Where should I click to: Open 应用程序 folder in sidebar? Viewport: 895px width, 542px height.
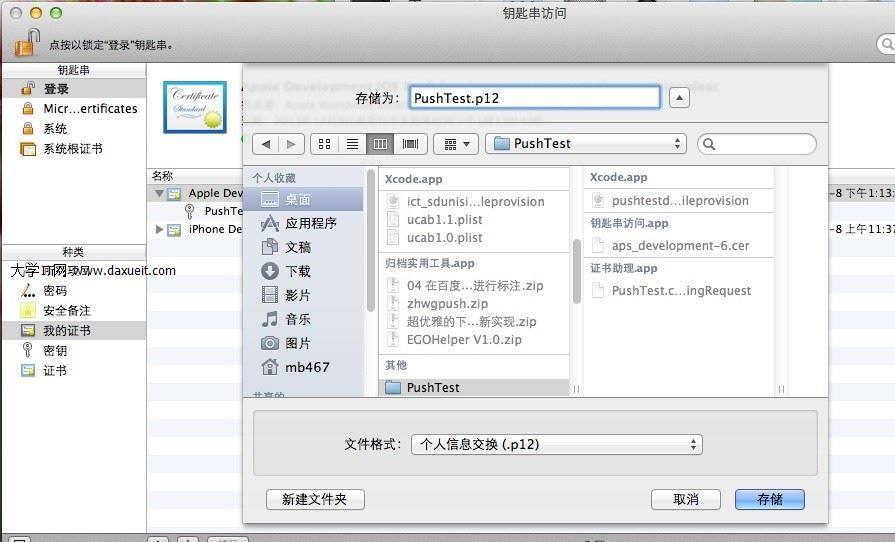pyautogui.click(x=310, y=223)
